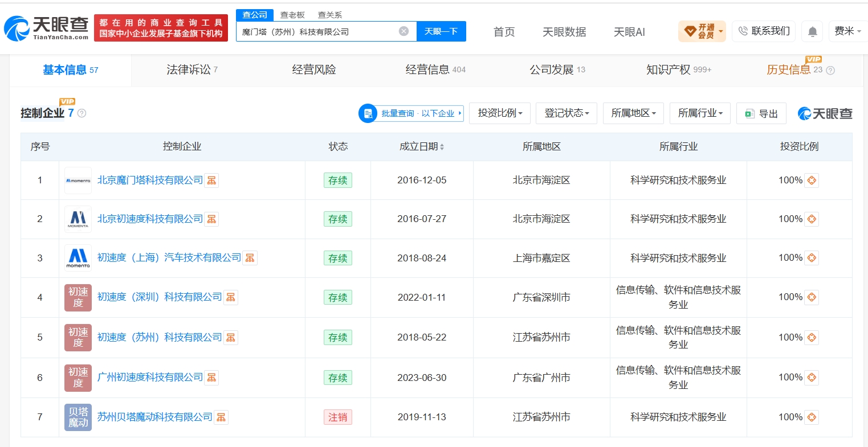Open 初速度（上海） momenta logo thumbnail
Viewport: 868px width, 447px height.
click(78, 258)
